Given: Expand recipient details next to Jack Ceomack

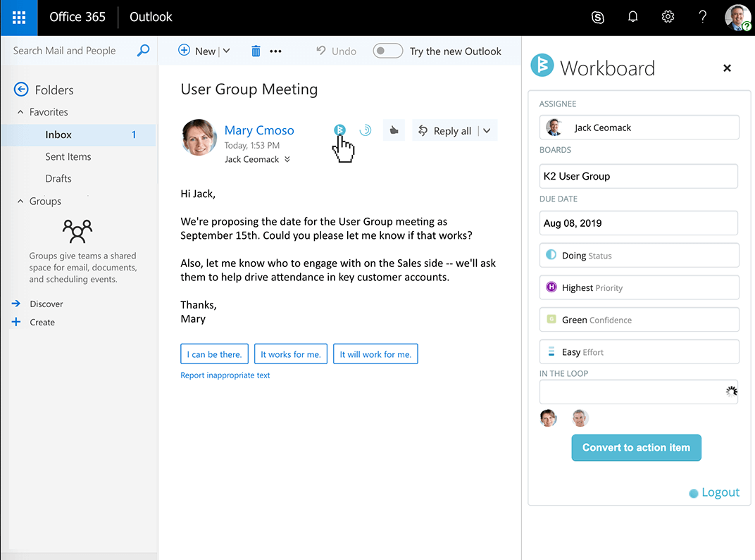Looking at the screenshot, I should 287,159.
